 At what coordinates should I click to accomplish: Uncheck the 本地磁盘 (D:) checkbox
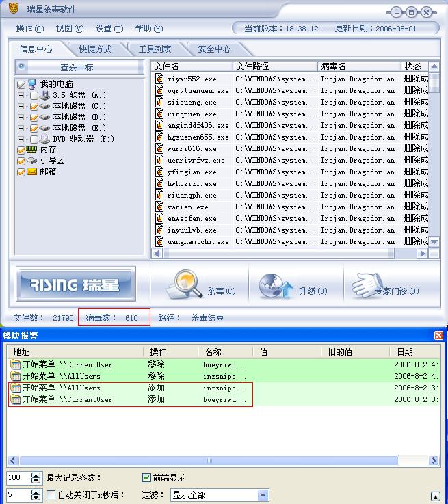(x=34, y=118)
